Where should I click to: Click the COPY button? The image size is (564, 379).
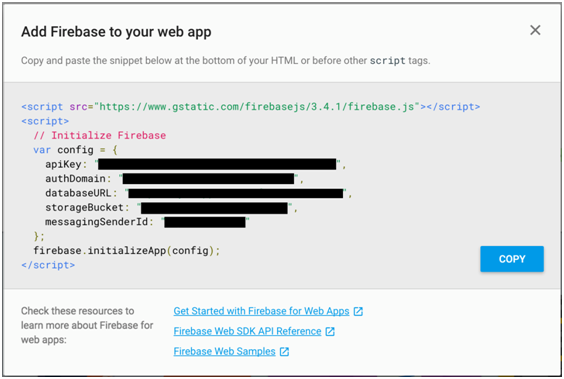511,259
